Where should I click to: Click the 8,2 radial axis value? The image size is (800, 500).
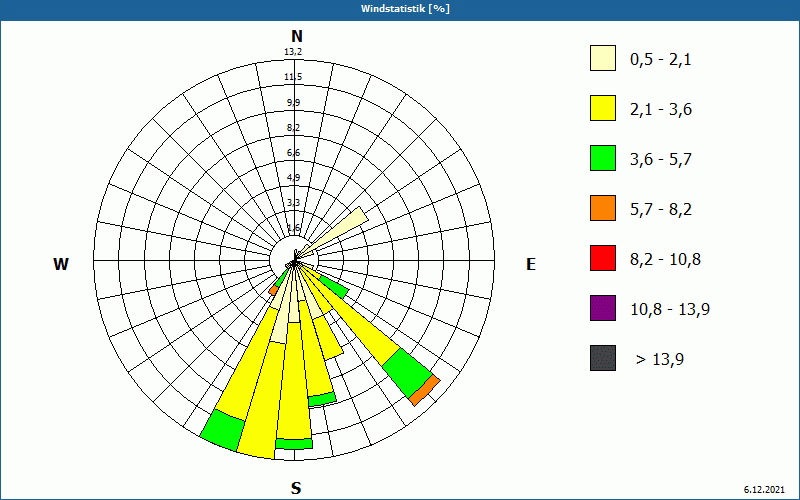point(293,128)
